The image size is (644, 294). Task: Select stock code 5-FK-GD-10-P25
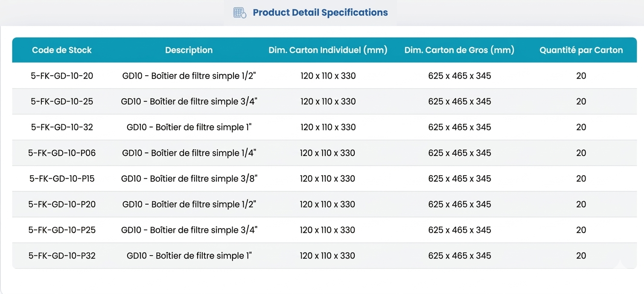(62, 230)
